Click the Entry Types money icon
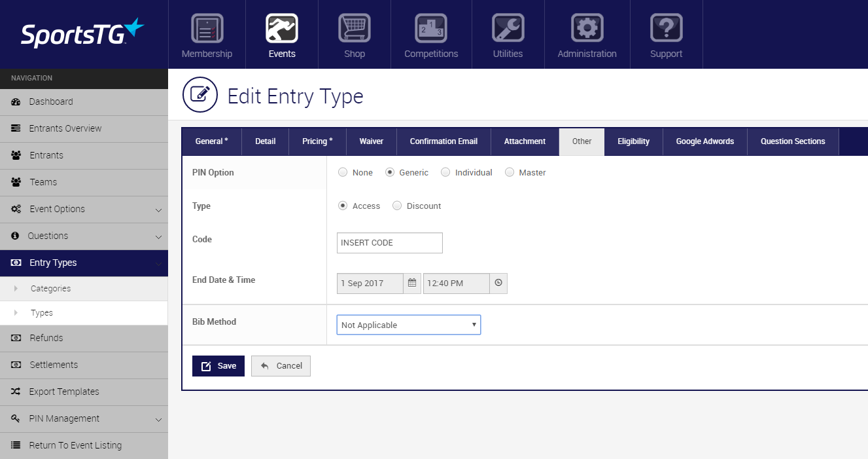Screen dimensions: 868x459 [16, 263]
